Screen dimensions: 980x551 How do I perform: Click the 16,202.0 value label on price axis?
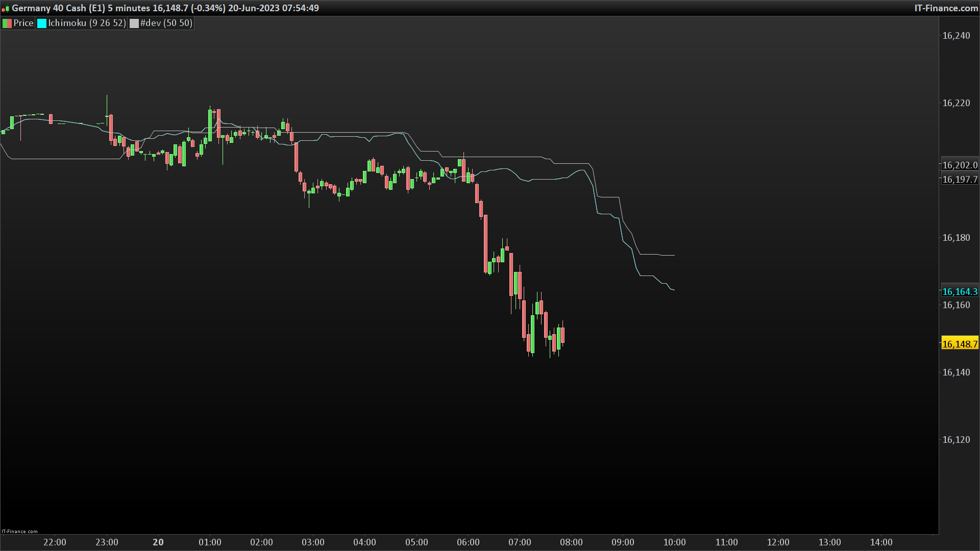960,165
